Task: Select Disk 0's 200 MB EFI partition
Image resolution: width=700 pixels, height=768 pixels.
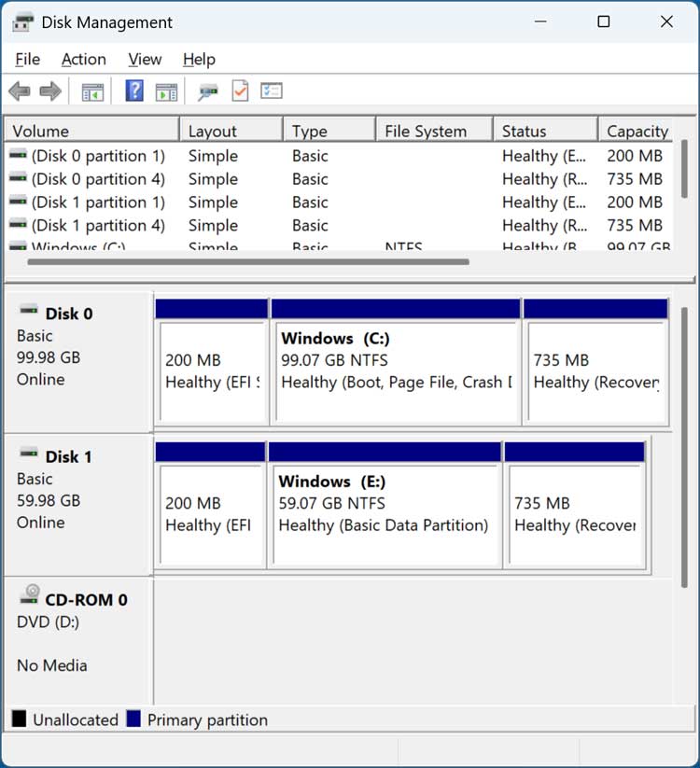Action: click(x=212, y=362)
